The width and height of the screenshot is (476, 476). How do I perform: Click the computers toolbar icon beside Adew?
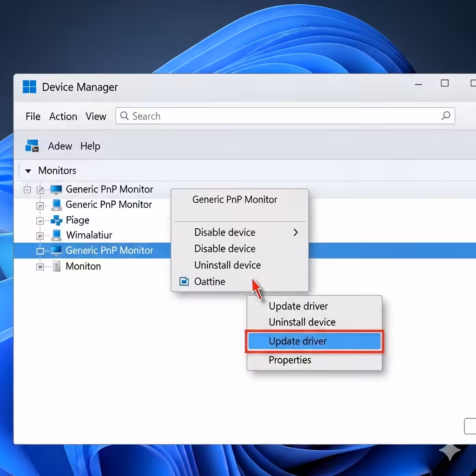pyautogui.click(x=32, y=146)
